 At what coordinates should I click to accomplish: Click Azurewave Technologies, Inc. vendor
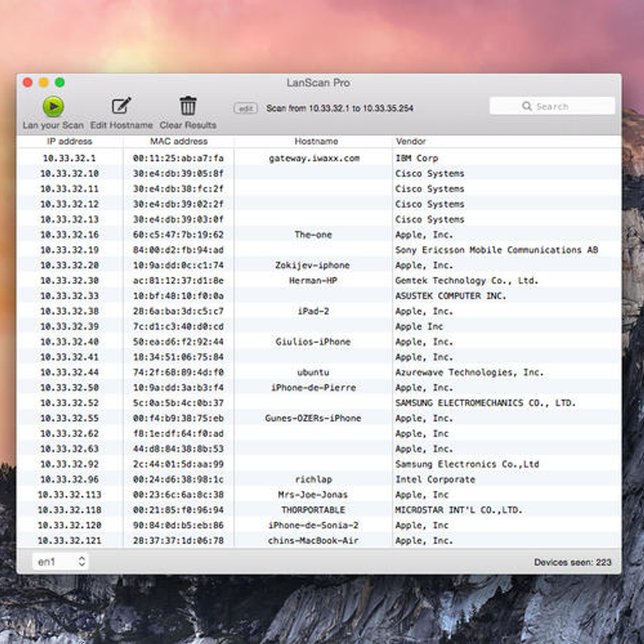coord(469,372)
